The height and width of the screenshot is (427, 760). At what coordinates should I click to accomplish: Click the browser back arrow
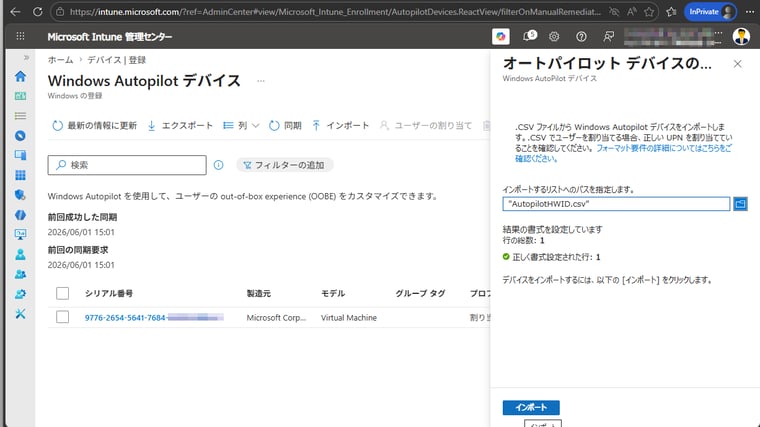(x=15, y=12)
